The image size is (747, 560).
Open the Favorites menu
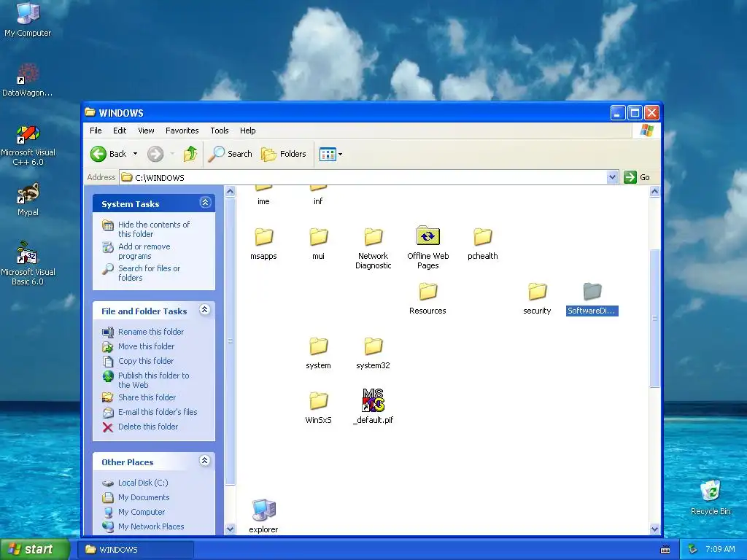[182, 131]
